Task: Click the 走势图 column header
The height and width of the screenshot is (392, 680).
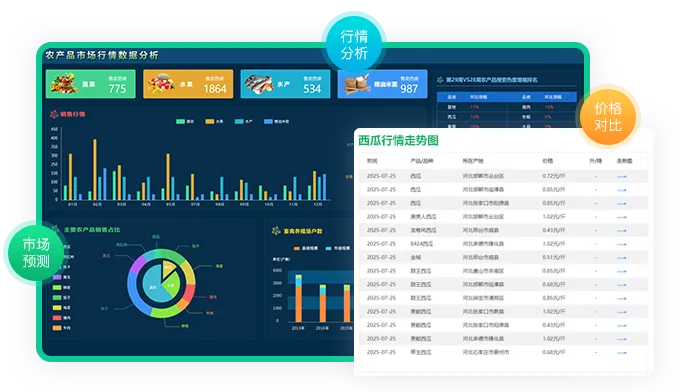Action: [x=624, y=161]
